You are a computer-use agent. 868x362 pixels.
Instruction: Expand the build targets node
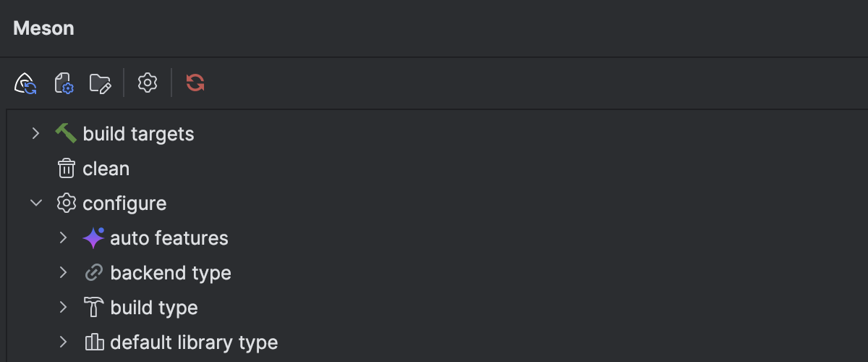pyautogui.click(x=35, y=133)
